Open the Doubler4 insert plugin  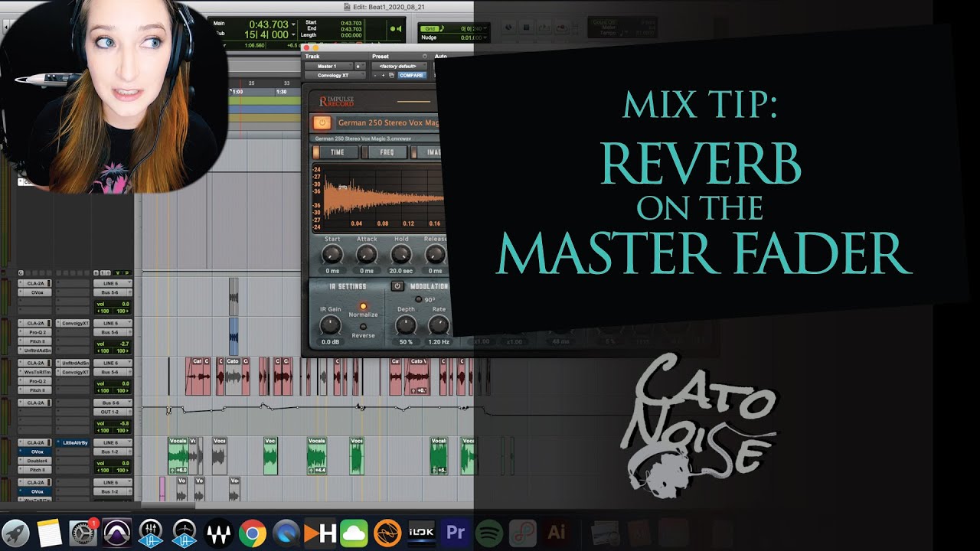tap(35, 461)
